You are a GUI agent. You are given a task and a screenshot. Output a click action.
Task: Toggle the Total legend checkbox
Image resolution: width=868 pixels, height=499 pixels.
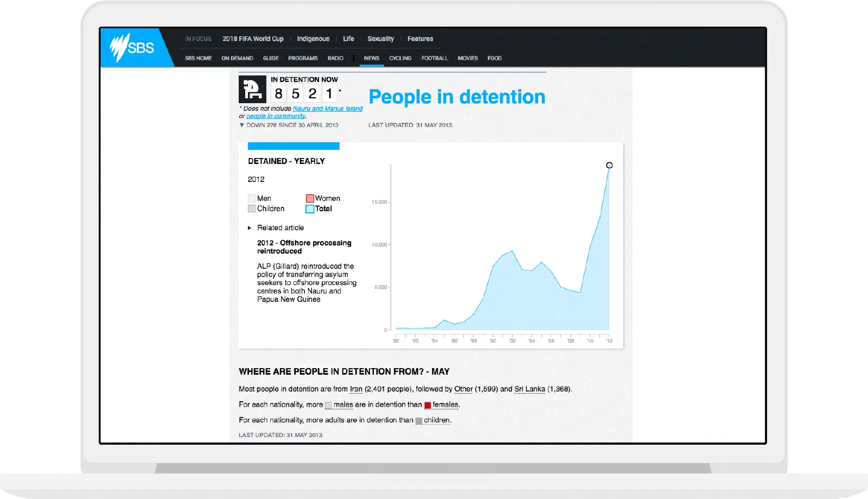(x=310, y=209)
